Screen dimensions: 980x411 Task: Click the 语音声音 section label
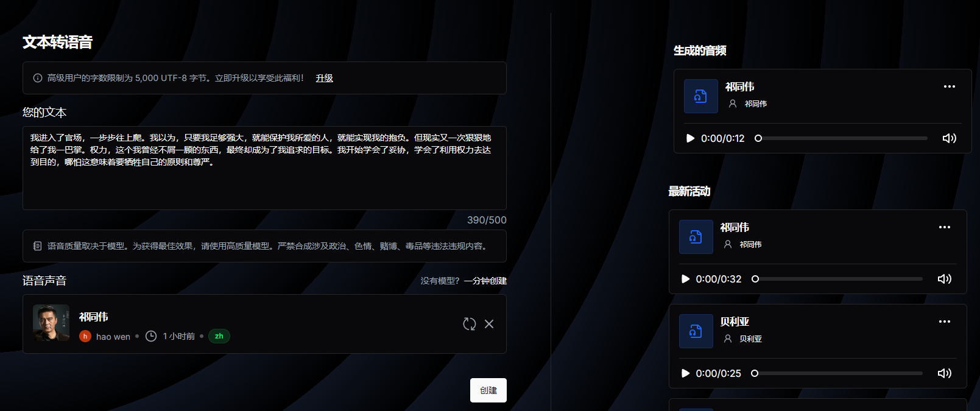pos(44,281)
